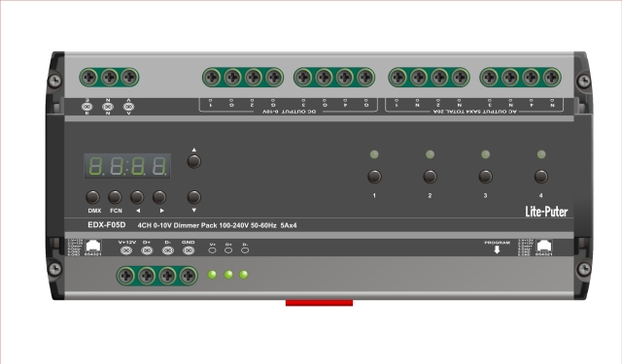Click the left RJ45 port icon
Screen dimensions: 622x364
(93, 246)
